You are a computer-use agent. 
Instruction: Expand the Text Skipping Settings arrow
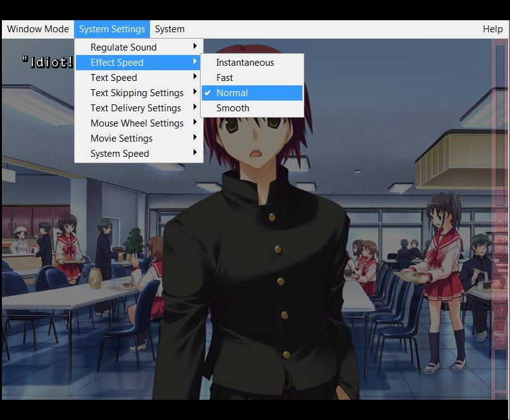pos(195,92)
